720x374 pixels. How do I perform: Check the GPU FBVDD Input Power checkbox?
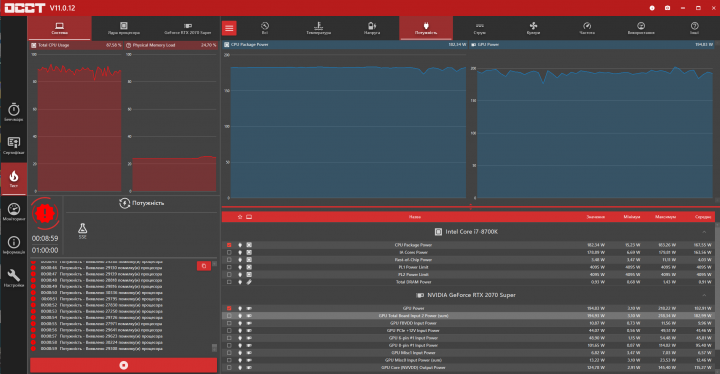click(229, 323)
